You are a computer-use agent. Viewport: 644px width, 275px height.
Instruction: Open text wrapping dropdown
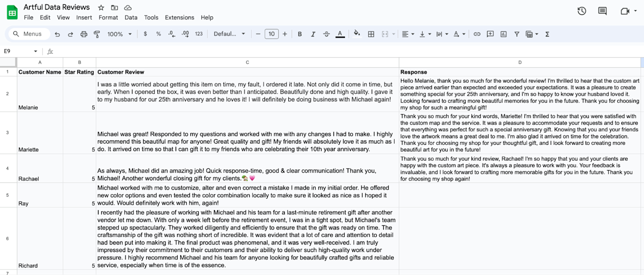coord(442,34)
